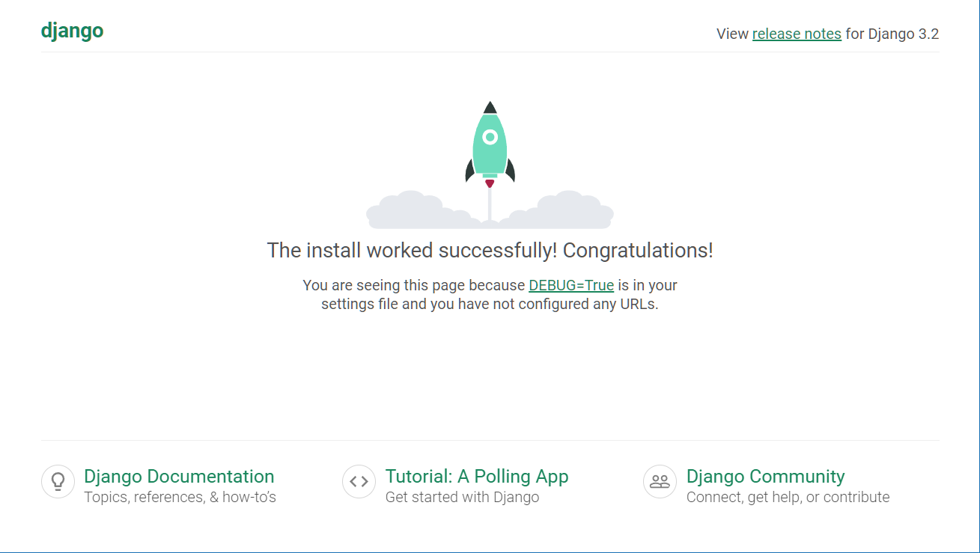Click the django logo in the header
The image size is (980, 553).
[x=72, y=31]
